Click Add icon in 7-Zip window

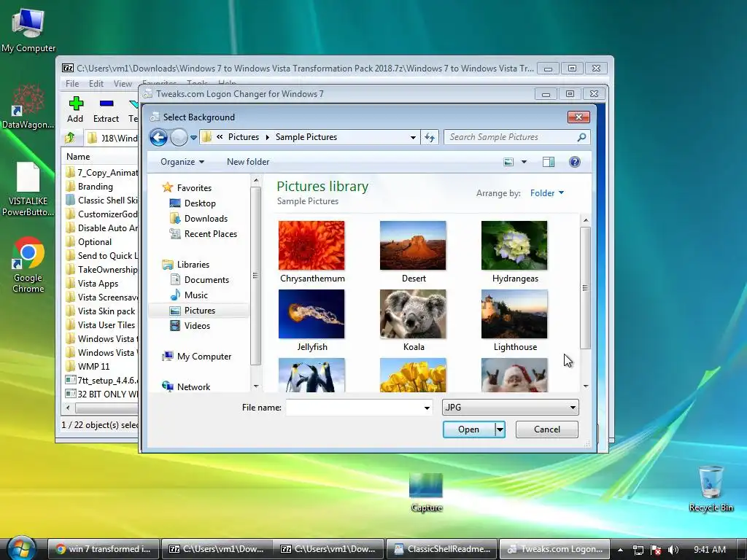pyautogui.click(x=75, y=109)
